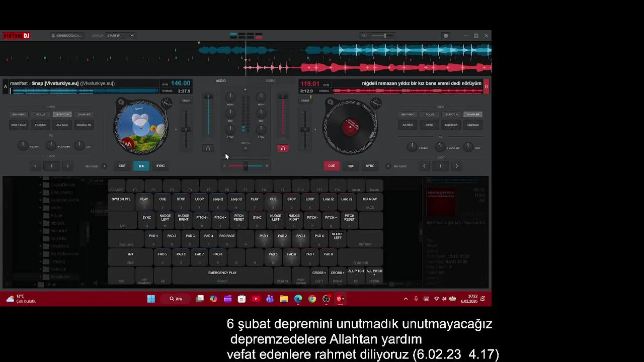Click deck A tonearm needle icon
Screen dimensions: 644x362
[x=166, y=103]
